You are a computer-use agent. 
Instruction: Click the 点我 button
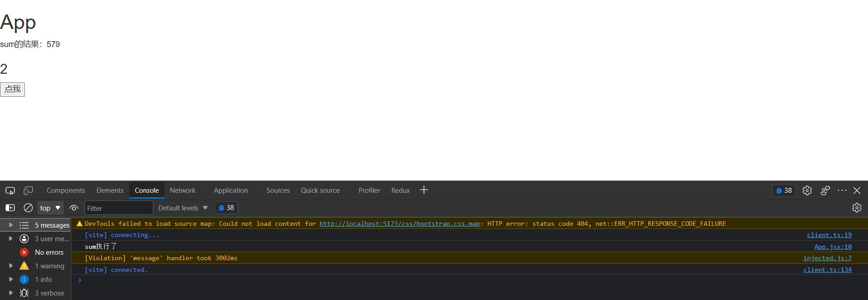tap(13, 89)
